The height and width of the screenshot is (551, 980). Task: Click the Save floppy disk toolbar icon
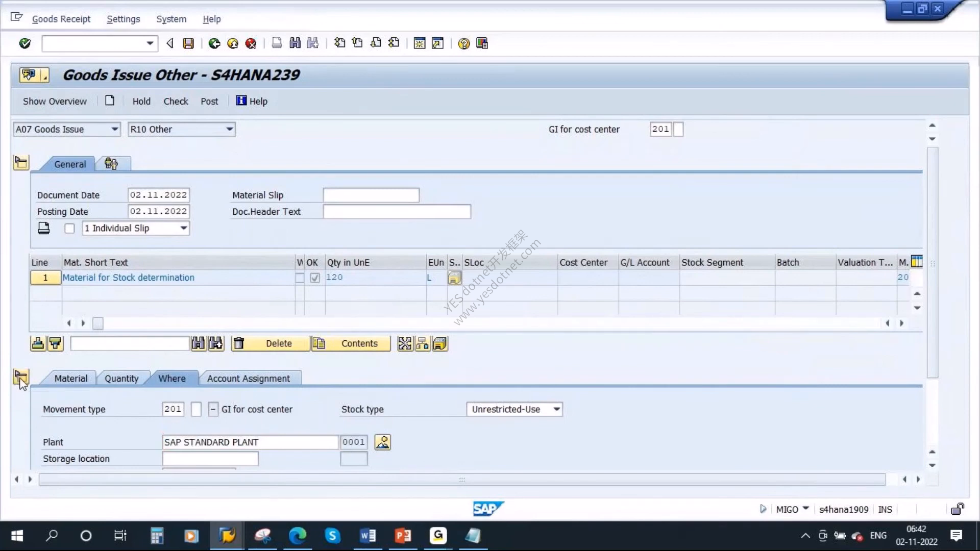[x=188, y=43]
